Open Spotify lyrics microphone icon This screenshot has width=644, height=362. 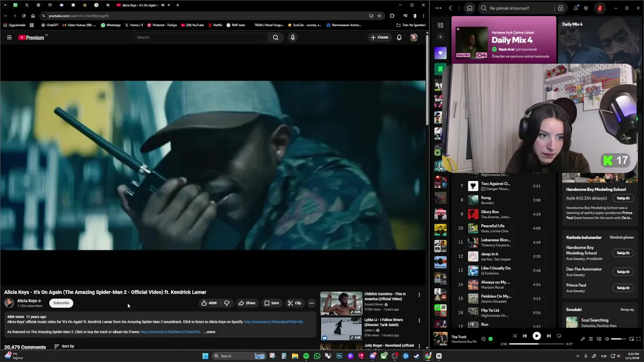(583, 339)
